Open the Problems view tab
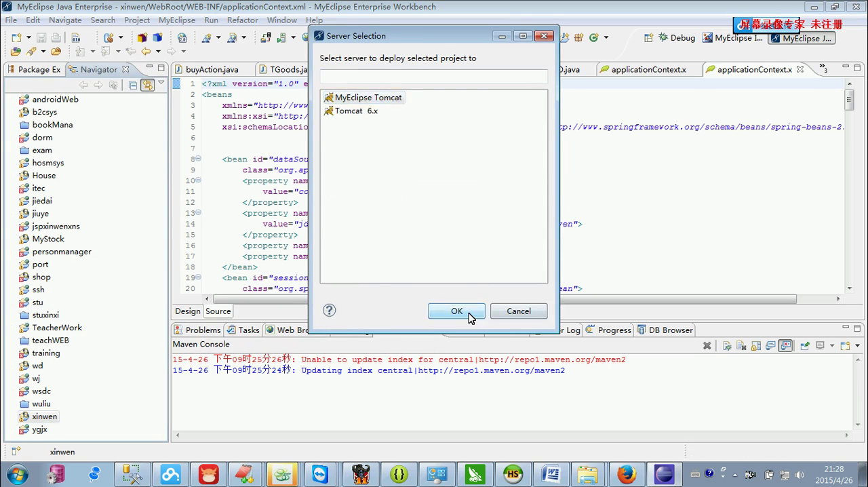Viewport: 868px width, 487px height. click(x=197, y=330)
